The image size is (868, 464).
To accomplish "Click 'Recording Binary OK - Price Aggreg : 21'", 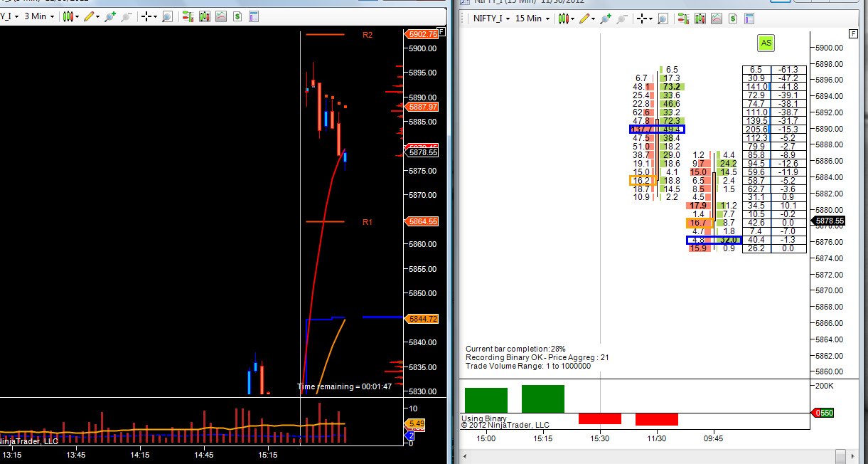I will click(537, 357).
